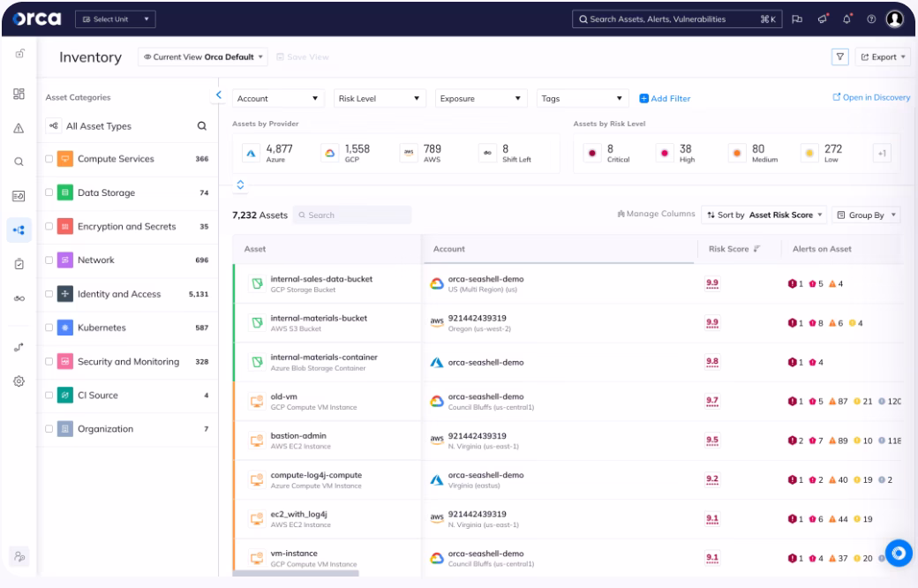The image size is (918, 588).
Task: Tick the Kubernetes category checkbox
Action: click(49, 328)
